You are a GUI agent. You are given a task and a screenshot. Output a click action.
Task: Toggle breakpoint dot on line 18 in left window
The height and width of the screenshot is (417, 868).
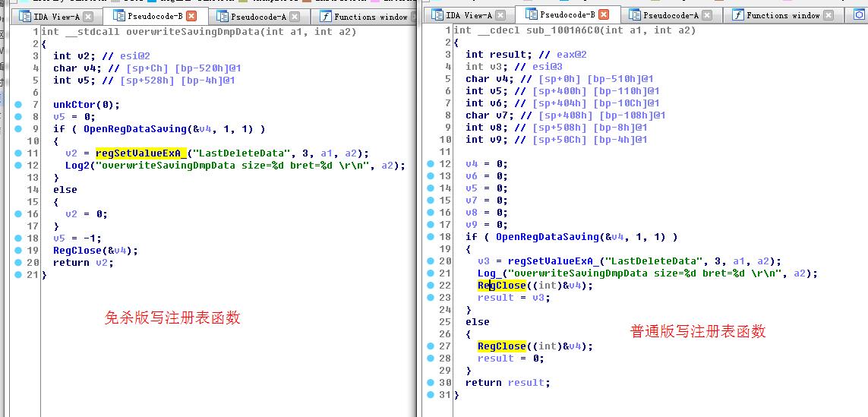pos(18,239)
